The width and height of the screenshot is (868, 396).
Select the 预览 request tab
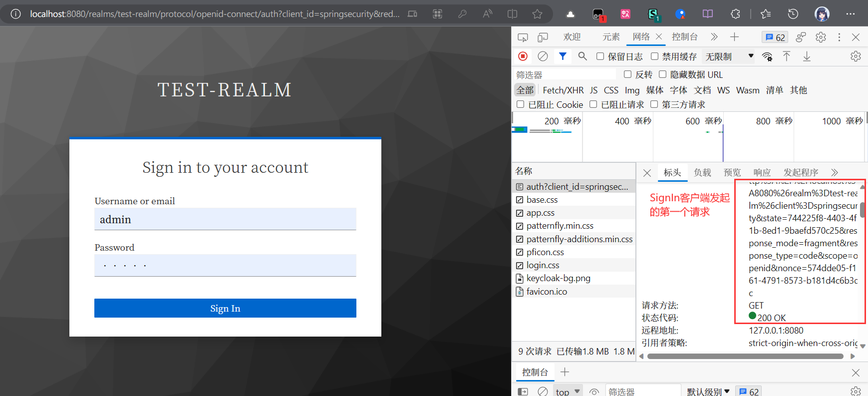pos(732,172)
